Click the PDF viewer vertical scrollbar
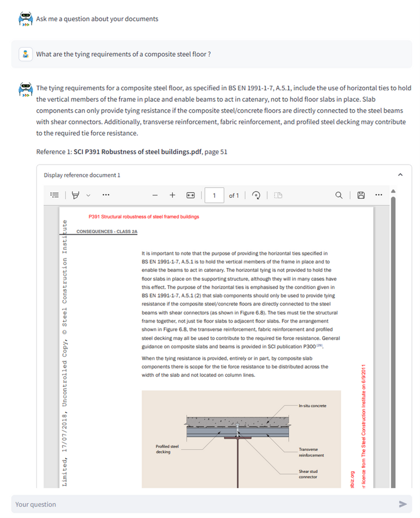Viewport: 420px width, 518px height. 393,342
